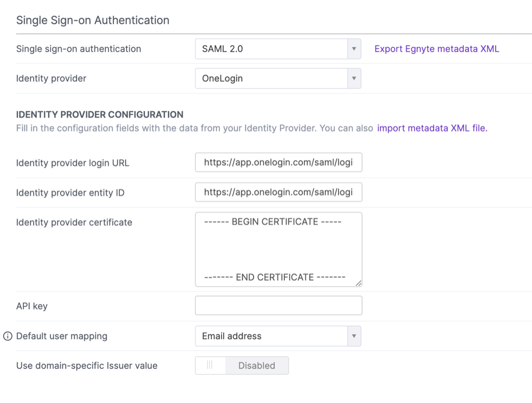532x403 pixels.
Task: Click the Identity provider entity ID field
Action: [278, 192]
